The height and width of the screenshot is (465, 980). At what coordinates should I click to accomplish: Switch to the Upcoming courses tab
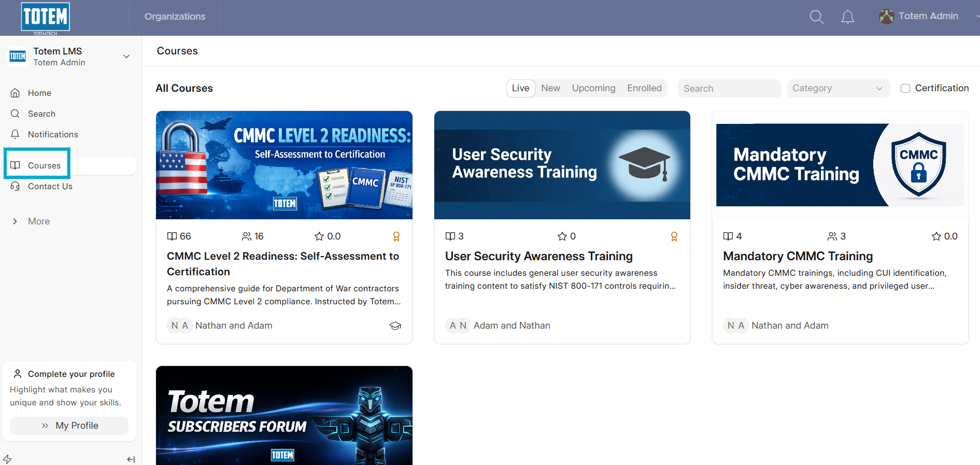[x=594, y=88]
